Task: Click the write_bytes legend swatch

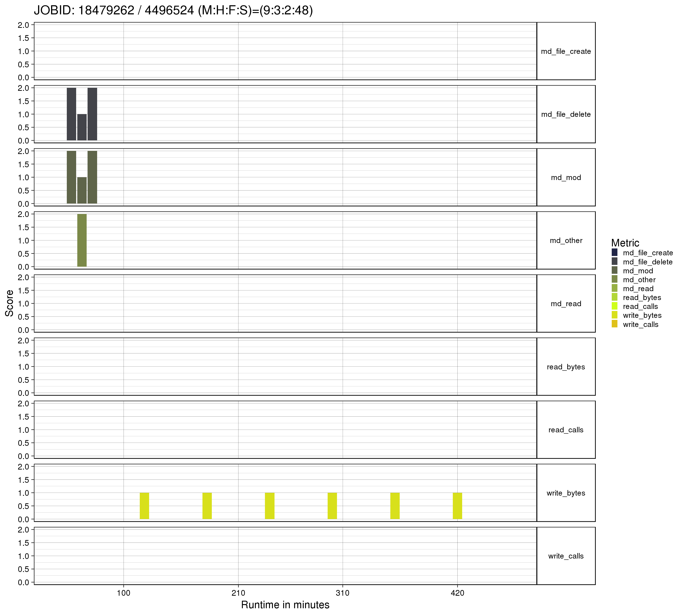Action: [614, 315]
